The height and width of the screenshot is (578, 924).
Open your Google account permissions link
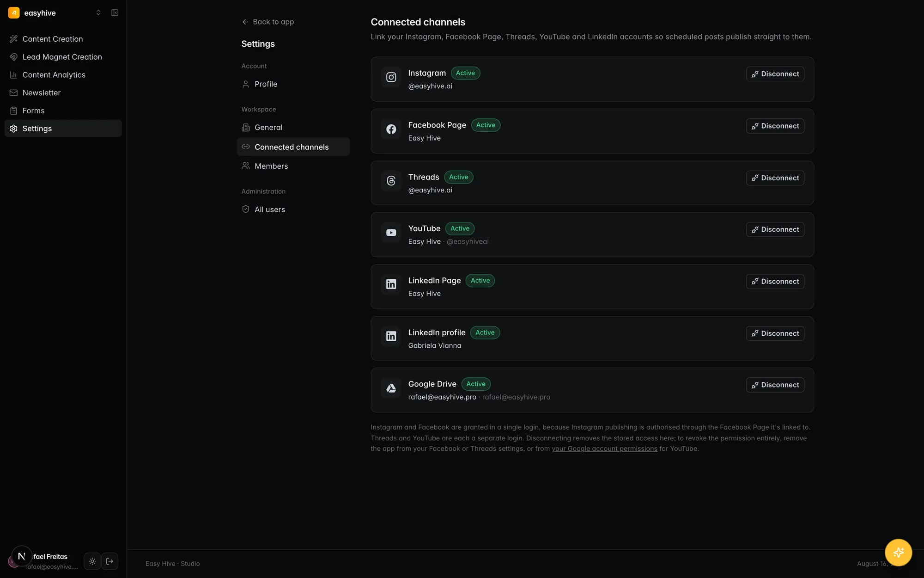pyautogui.click(x=604, y=449)
